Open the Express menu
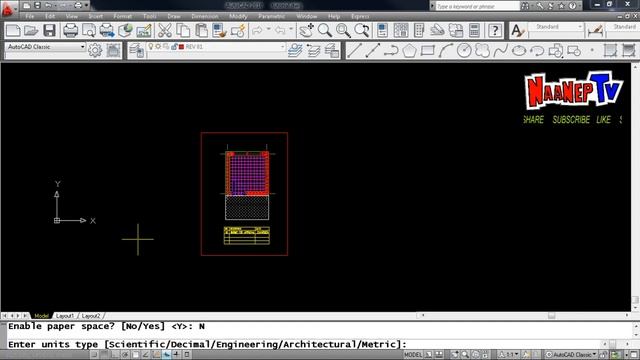Viewport: 640px width, 360px height. 360,16
